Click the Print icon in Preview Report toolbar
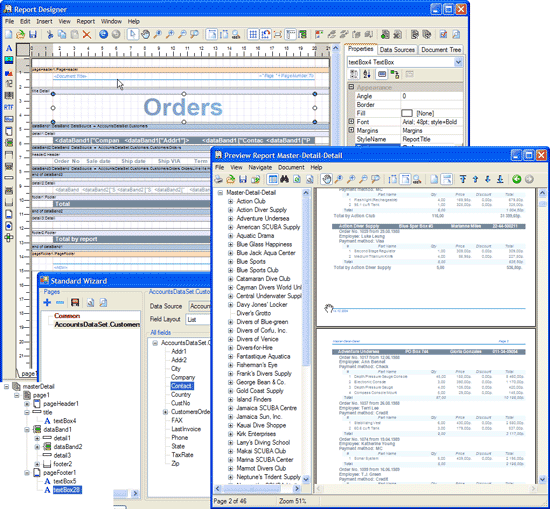Image resolution: width=550 pixels, height=509 pixels. click(x=219, y=179)
